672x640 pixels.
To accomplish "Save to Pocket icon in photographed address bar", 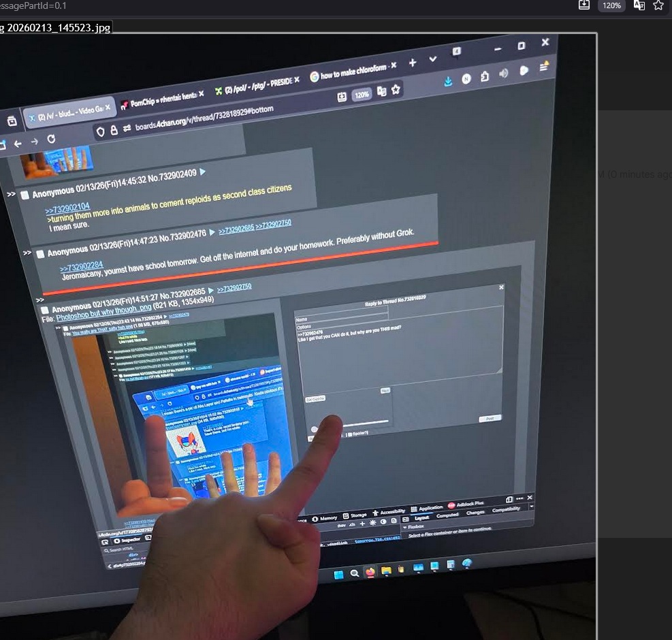I will coord(342,97).
